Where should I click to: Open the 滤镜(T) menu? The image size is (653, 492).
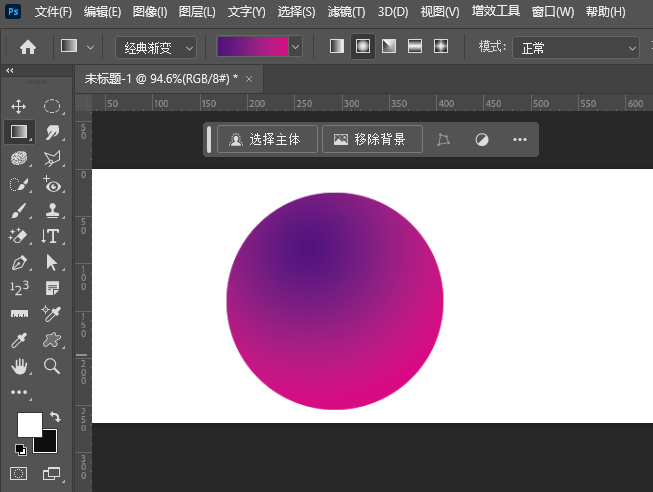pos(346,12)
